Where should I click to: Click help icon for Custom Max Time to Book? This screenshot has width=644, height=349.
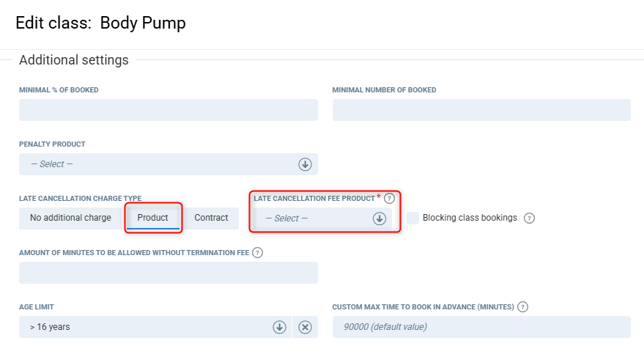(x=522, y=307)
